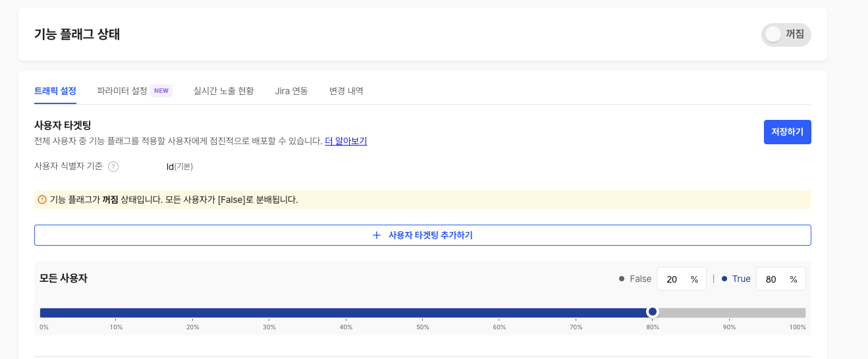The width and height of the screenshot is (868, 359).
Task: View the 변경 내역 tab
Action: (346, 91)
